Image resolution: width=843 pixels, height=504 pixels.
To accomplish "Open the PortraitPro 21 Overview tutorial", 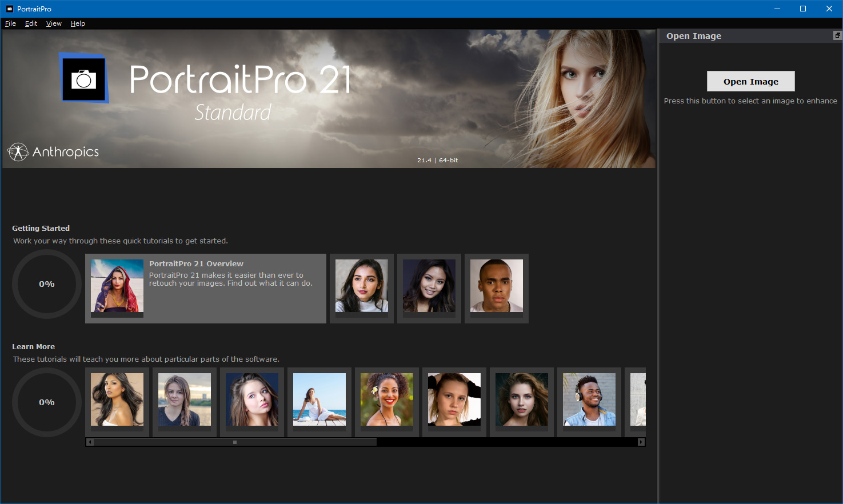I will coord(206,289).
